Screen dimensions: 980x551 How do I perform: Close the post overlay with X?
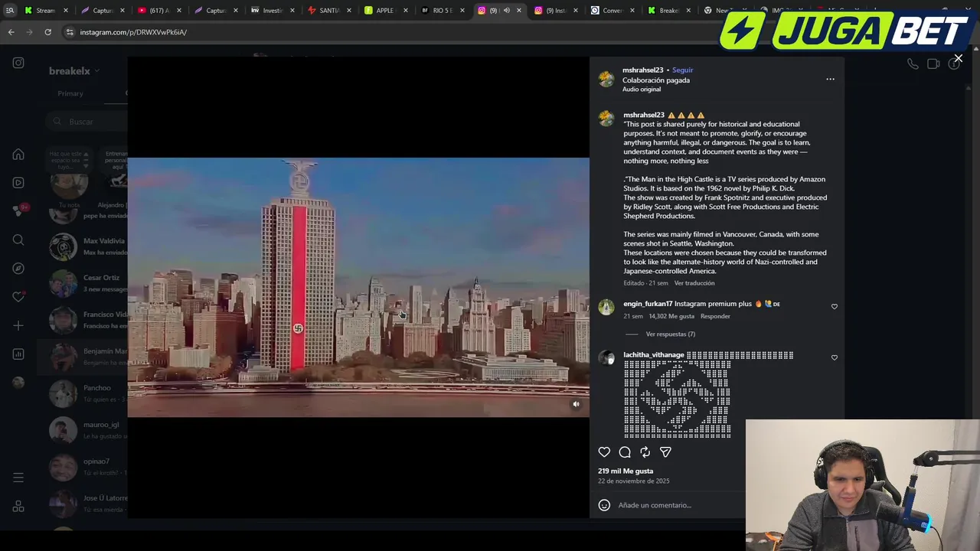(x=958, y=58)
